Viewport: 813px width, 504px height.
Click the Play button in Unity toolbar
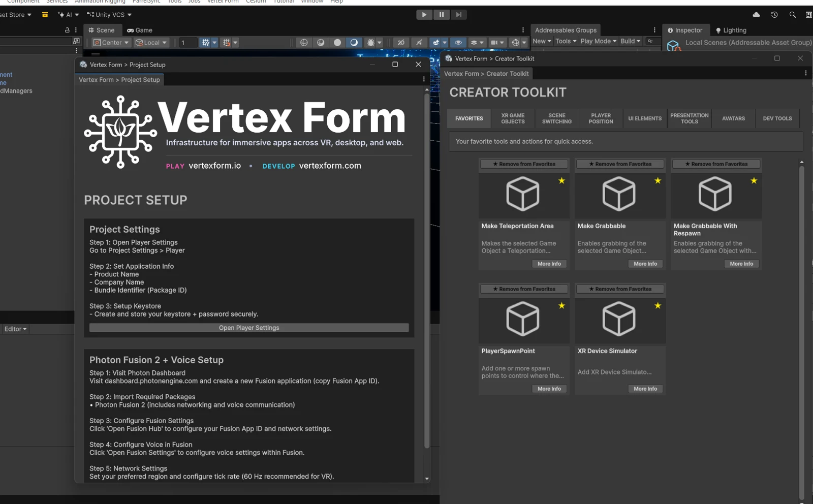pos(424,15)
